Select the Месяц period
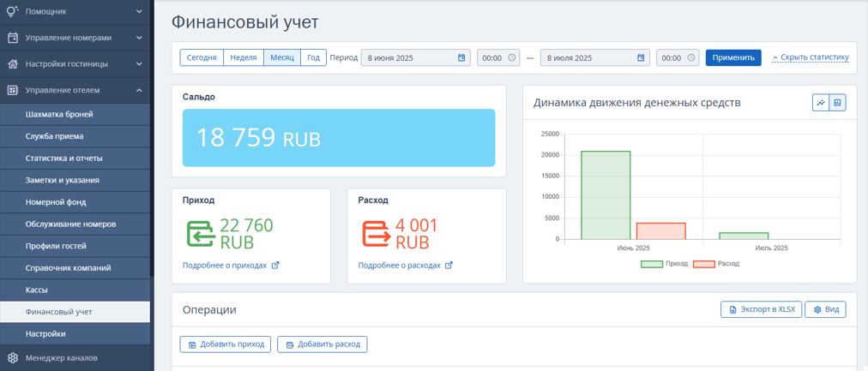The height and width of the screenshot is (371, 868). tap(282, 57)
